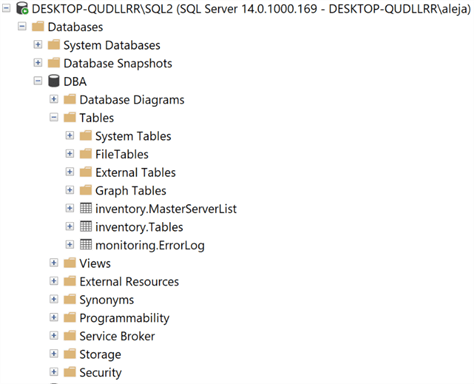Expand the Security node

54,371
